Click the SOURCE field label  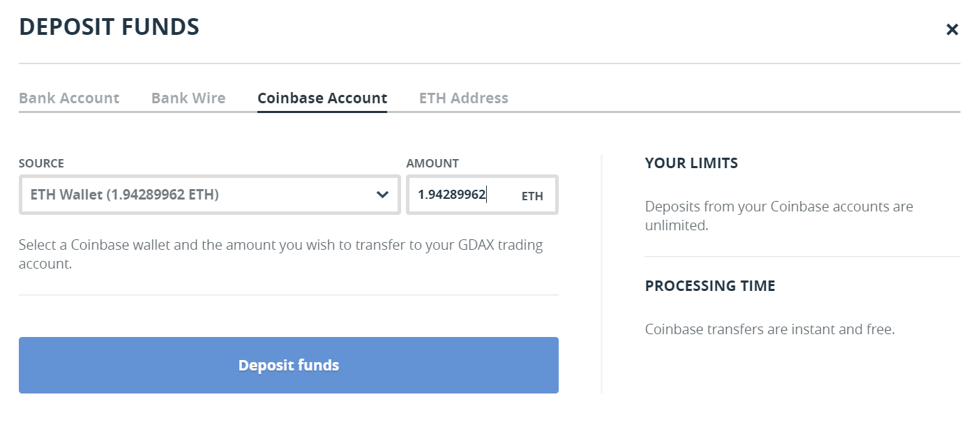pos(41,163)
